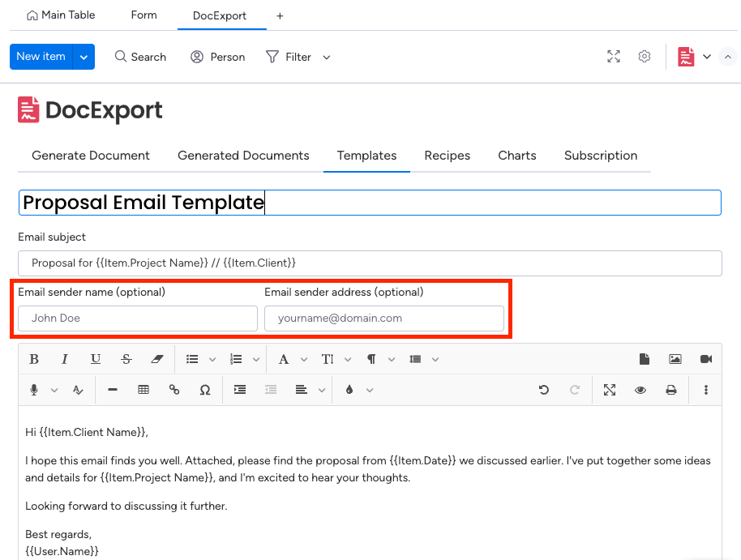Insert horizontal line
Image resolution: width=741 pixels, height=560 pixels.
(113, 390)
